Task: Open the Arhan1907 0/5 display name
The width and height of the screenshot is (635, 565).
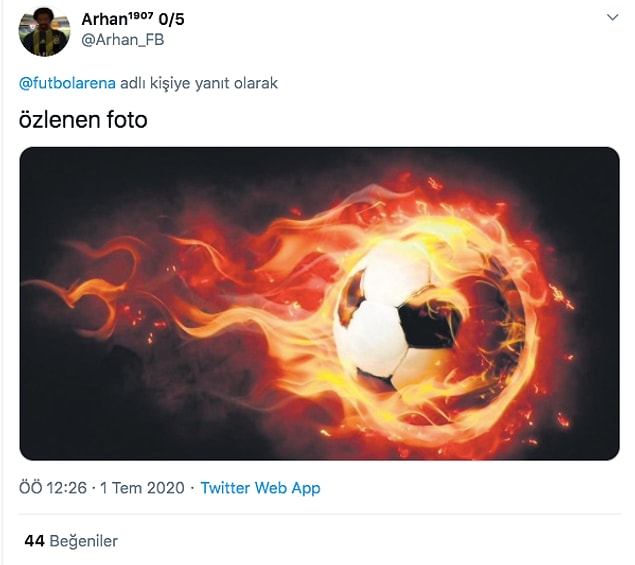Action: pyautogui.click(x=133, y=19)
